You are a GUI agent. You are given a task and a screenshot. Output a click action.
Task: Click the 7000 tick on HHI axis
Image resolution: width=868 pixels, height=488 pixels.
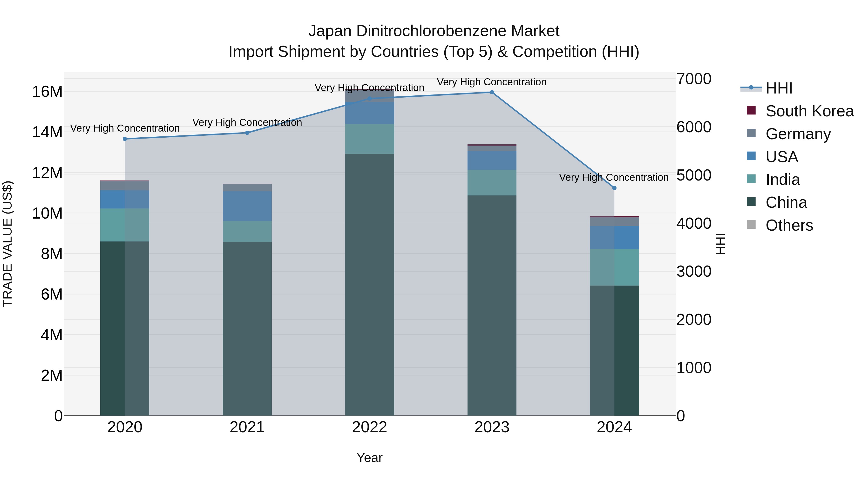click(x=694, y=79)
